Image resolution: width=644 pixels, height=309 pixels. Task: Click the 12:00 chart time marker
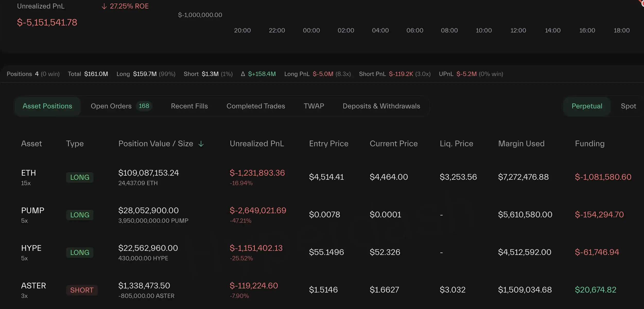(x=518, y=30)
